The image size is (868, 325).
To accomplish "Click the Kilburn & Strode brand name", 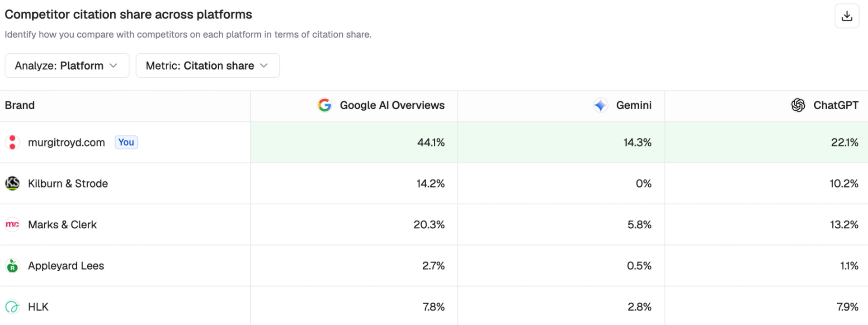I will 68,184.
